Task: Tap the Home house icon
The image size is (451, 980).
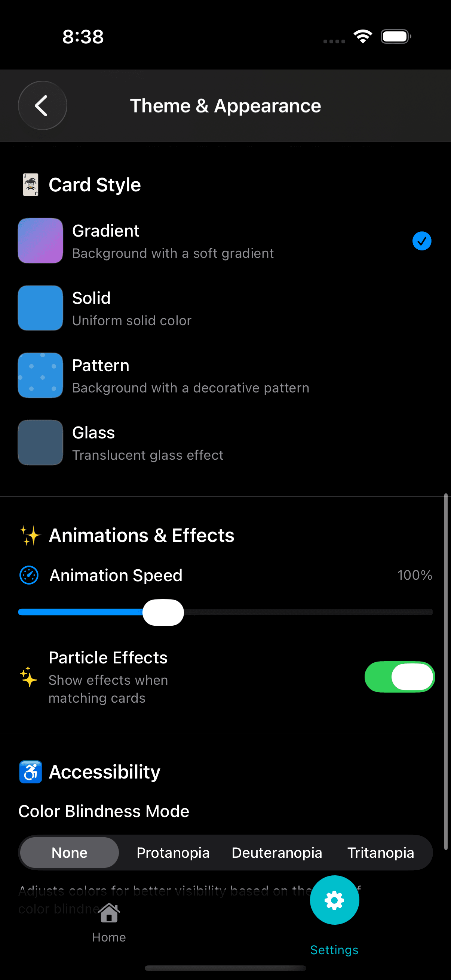Action: (109, 913)
